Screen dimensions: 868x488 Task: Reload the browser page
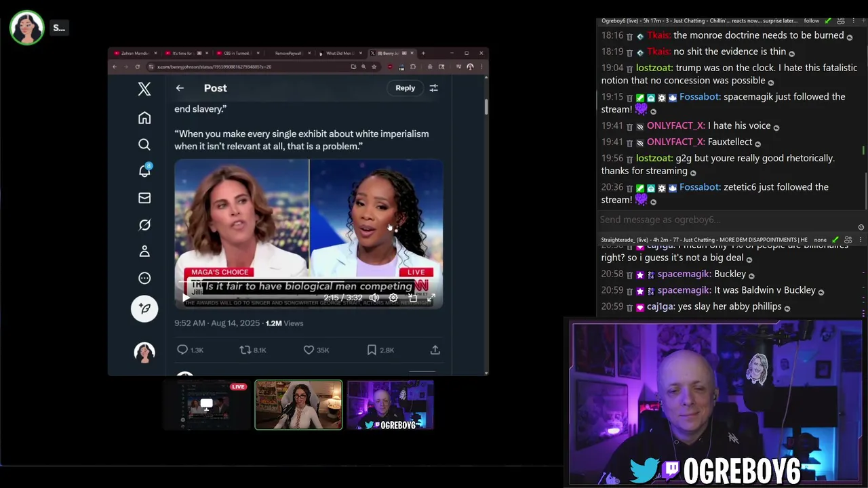coord(138,66)
